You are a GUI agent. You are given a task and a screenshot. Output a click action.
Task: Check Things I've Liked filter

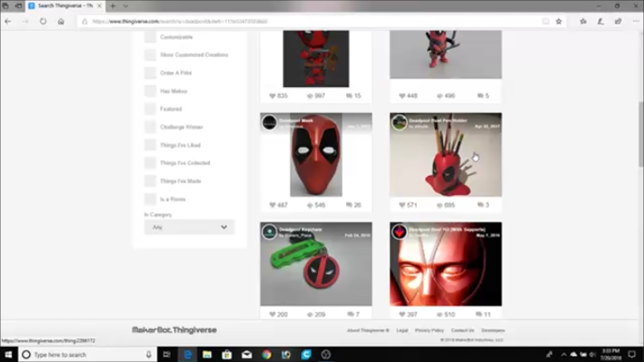(x=150, y=145)
